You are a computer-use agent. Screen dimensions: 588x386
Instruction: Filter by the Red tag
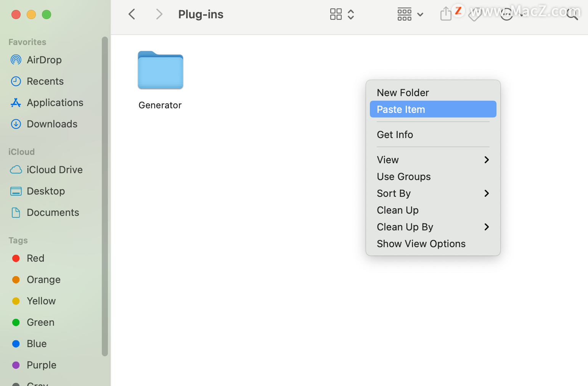pyautogui.click(x=35, y=258)
